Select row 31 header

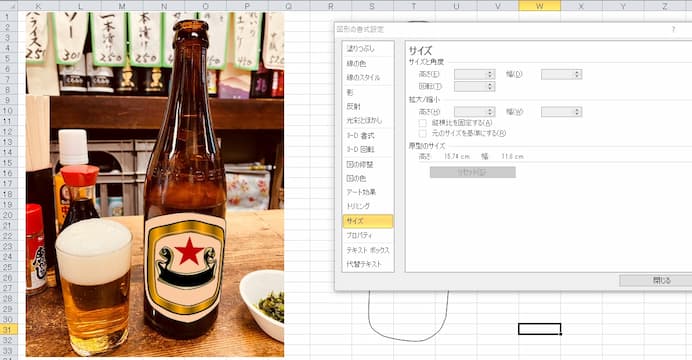(x=8, y=329)
